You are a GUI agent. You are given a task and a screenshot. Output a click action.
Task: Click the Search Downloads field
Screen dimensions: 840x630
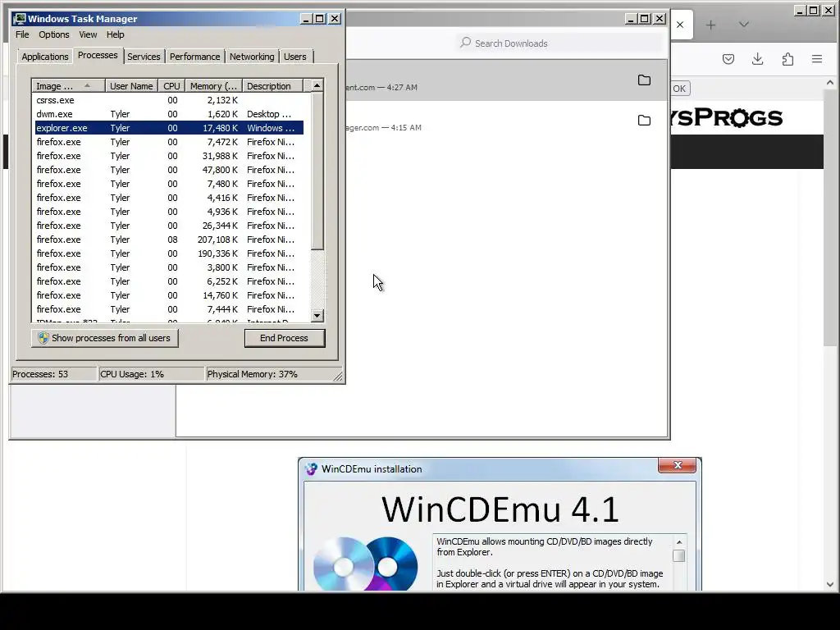(559, 43)
